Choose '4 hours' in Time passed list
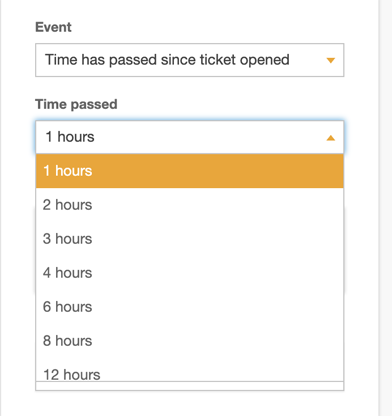The image size is (392, 416). tap(190, 273)
